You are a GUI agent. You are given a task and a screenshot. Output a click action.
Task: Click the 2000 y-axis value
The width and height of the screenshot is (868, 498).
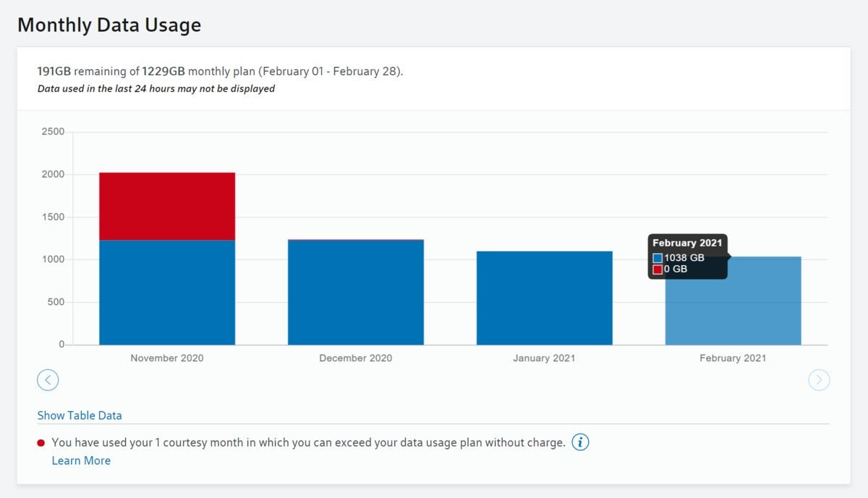coord(53,174)
